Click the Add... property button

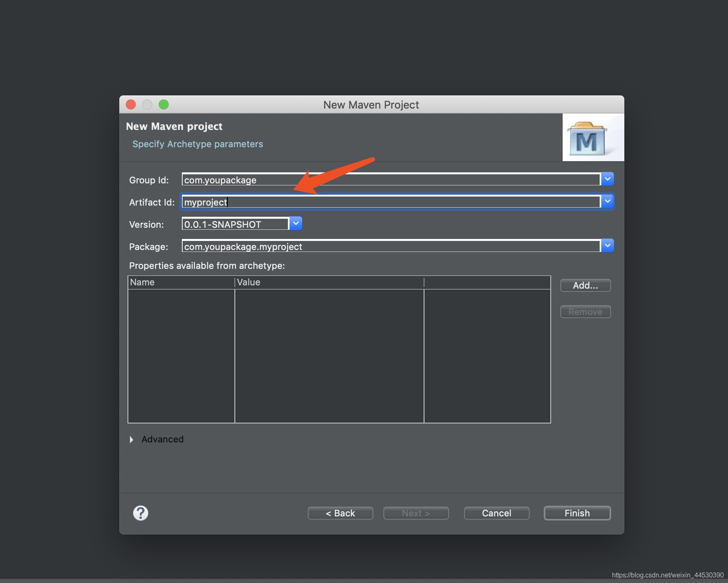[x=585, y=285]
